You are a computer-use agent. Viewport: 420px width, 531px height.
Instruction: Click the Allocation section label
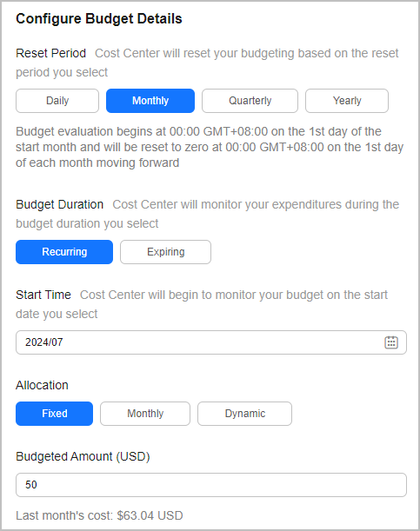coord(42,385)
